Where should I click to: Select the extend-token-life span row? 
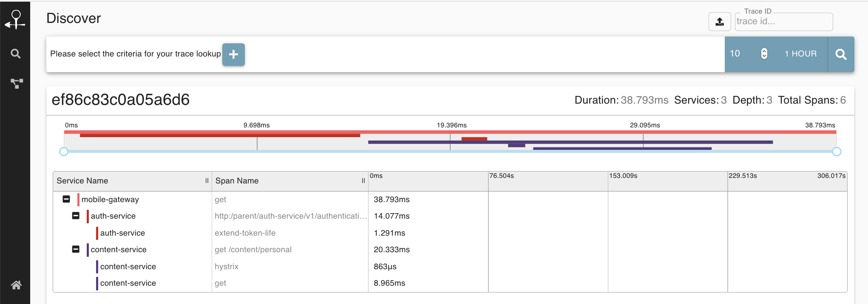click(450, 233)
